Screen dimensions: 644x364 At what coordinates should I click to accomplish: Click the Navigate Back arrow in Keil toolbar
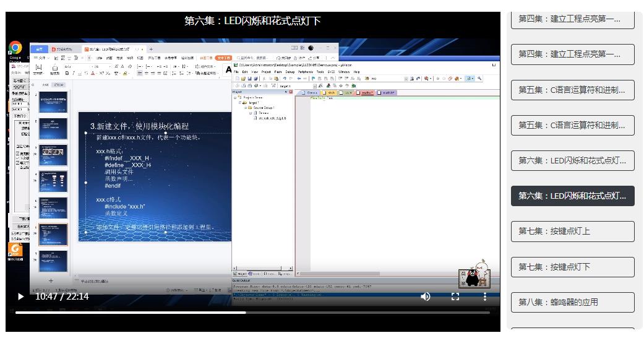(299, 79)
